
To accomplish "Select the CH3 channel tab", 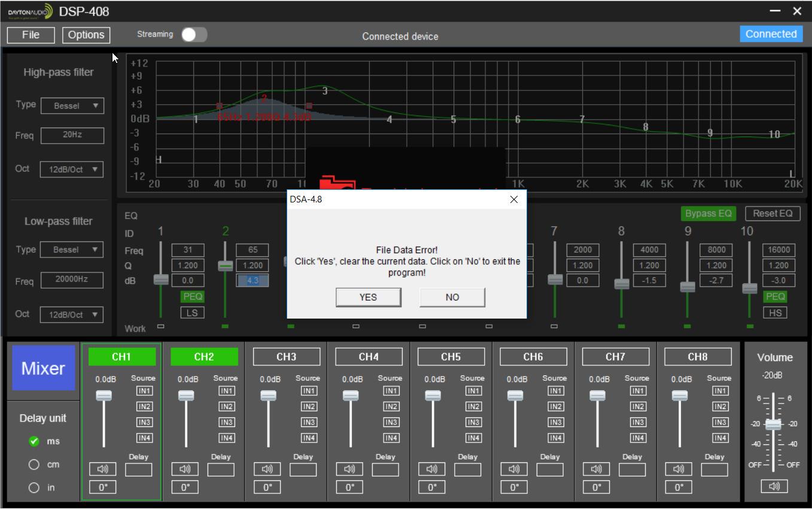I will click(x=286, y=357).
